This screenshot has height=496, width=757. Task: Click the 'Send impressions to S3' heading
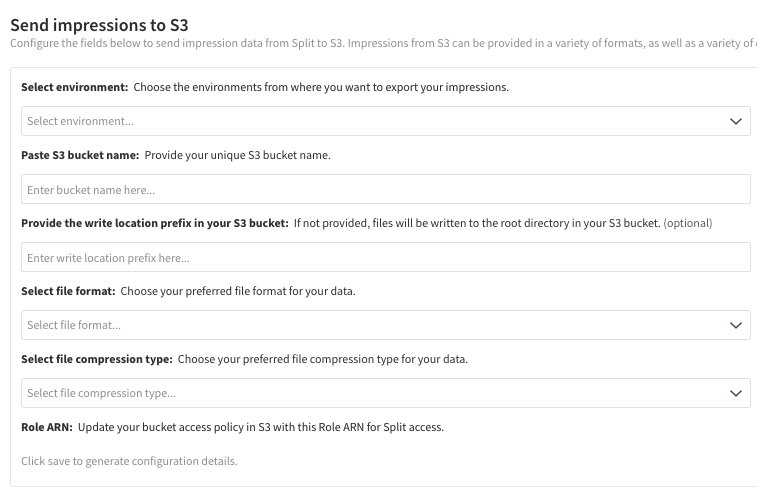coord(99,24)
